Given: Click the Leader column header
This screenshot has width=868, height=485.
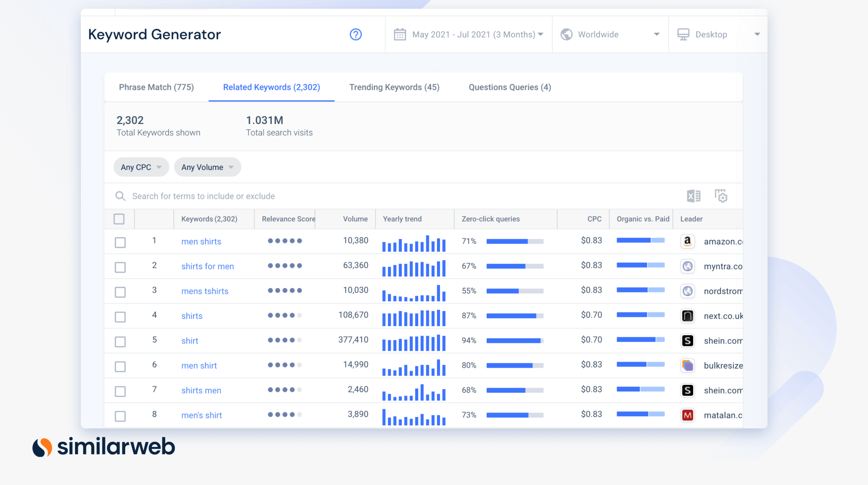Looking at the screenshot, I should 691,219.
